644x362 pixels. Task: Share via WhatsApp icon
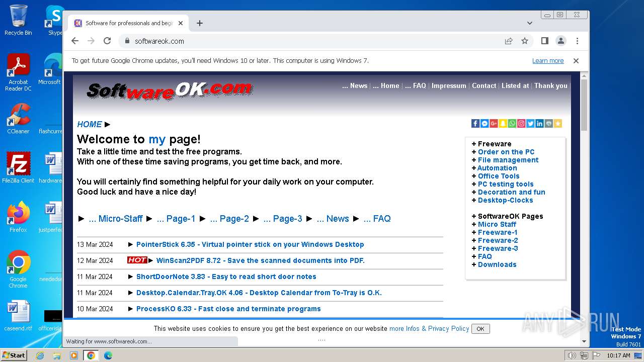pos(512,123)
